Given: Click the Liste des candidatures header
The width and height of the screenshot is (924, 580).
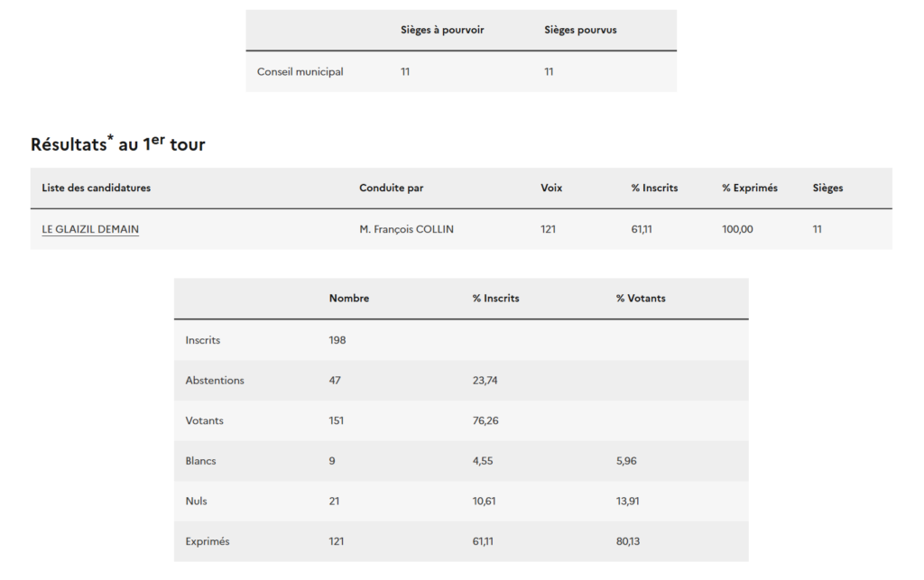Looking at the screenshot, I should (96, 188).
